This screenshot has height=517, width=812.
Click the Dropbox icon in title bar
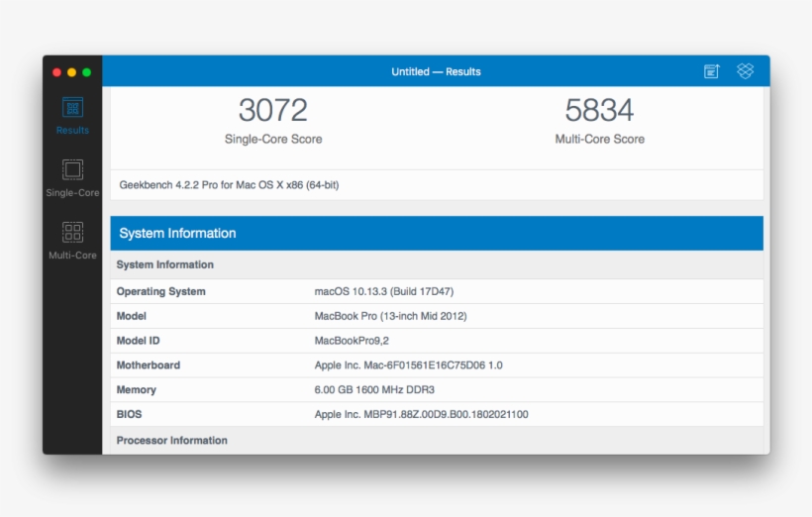click(x=746, y=71)
